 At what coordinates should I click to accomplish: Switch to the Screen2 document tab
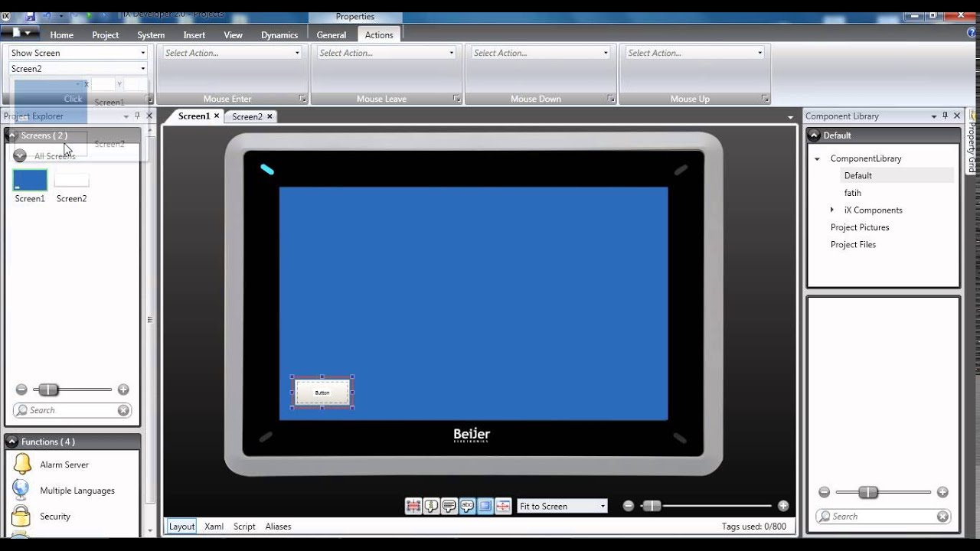click(x=247, y=116)
